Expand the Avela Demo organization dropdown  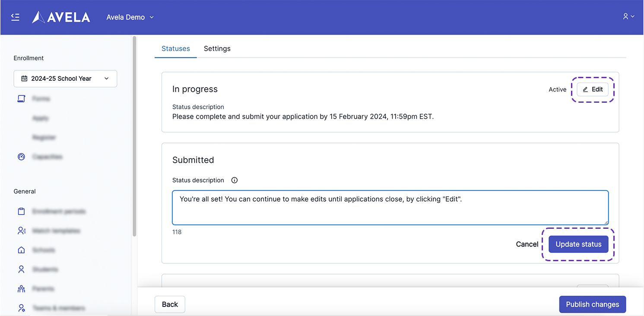point(130,17)
